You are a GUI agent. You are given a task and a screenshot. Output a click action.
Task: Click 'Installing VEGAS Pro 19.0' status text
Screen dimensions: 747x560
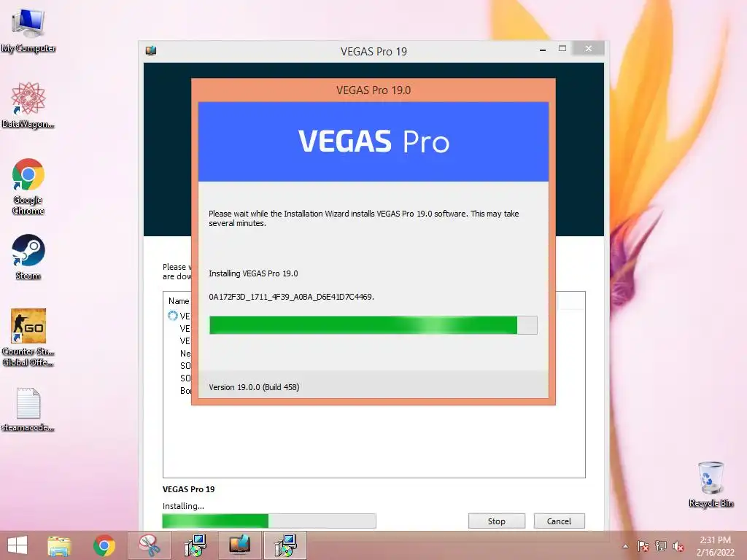(x=253, y=273)
